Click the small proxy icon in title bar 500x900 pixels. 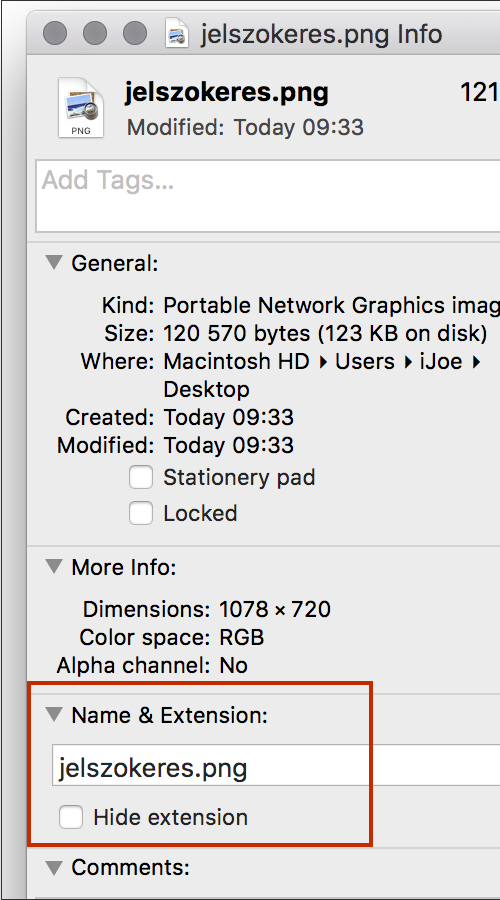177,33
